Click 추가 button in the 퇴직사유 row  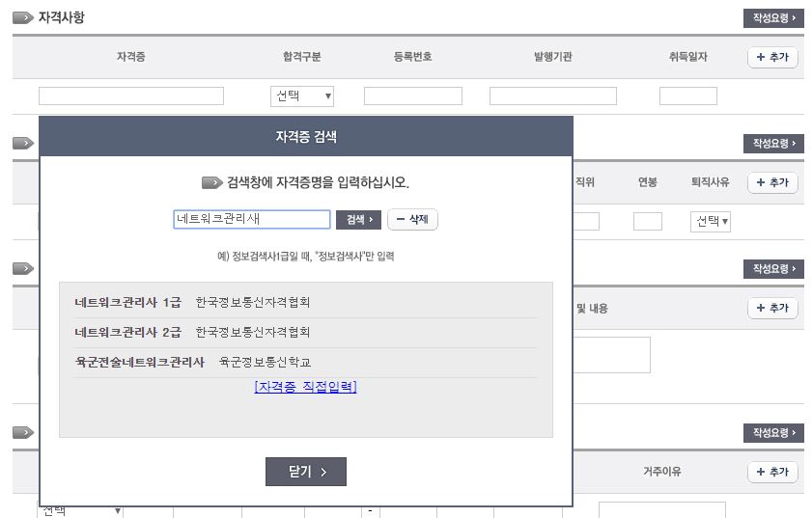(772, 183)
